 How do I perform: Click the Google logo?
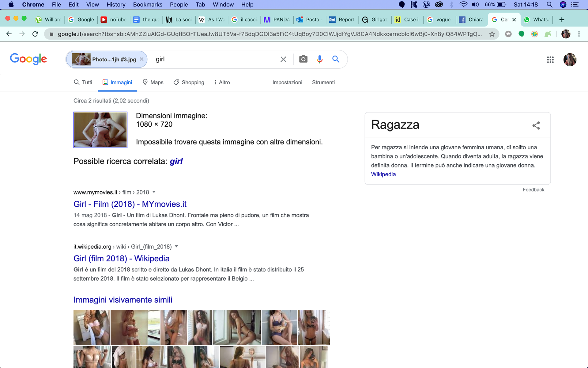pos(28,59)
